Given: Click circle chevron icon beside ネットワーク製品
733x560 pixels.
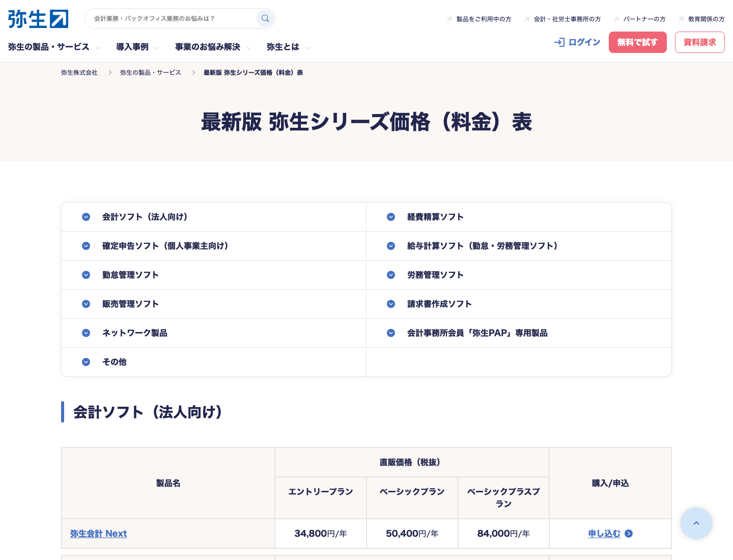Looking at the screenshot, I should coord(86,333).
